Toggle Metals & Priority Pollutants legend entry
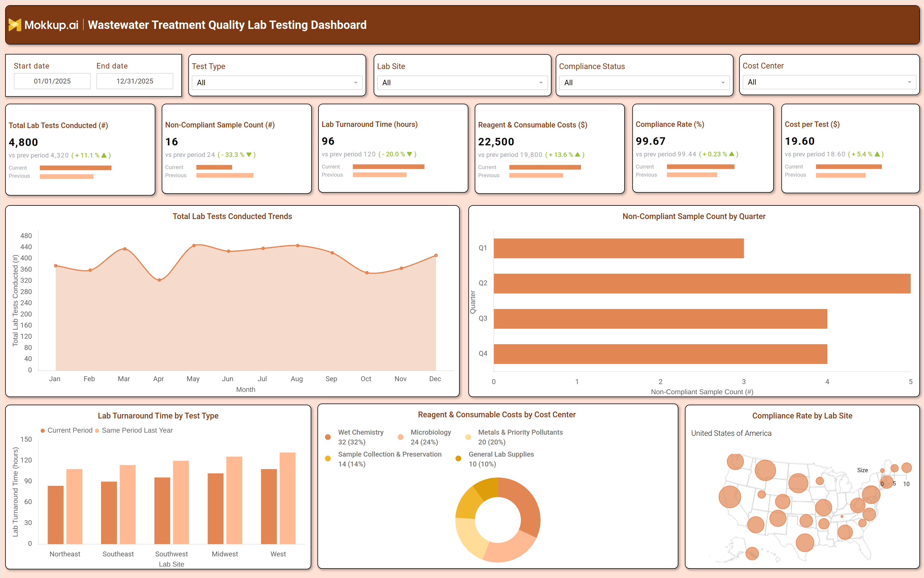 (x=514, y=437)
